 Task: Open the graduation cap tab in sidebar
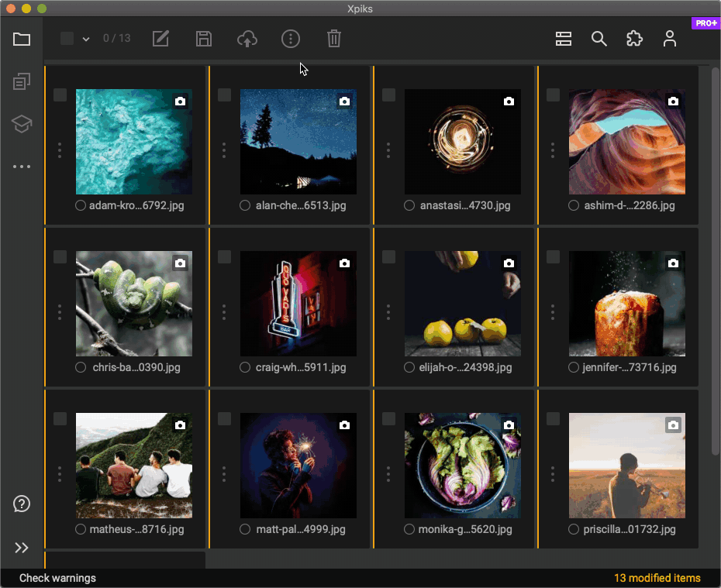coord(22,124)
